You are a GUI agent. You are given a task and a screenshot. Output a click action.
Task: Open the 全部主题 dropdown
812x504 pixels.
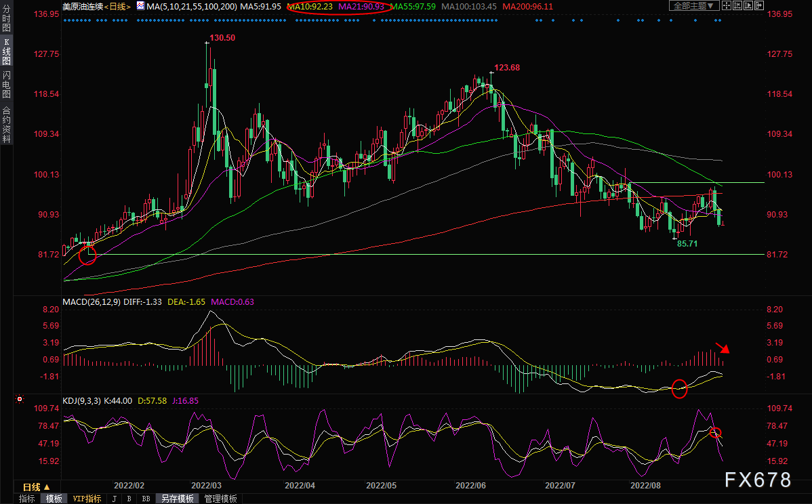[x=693, y=5]
